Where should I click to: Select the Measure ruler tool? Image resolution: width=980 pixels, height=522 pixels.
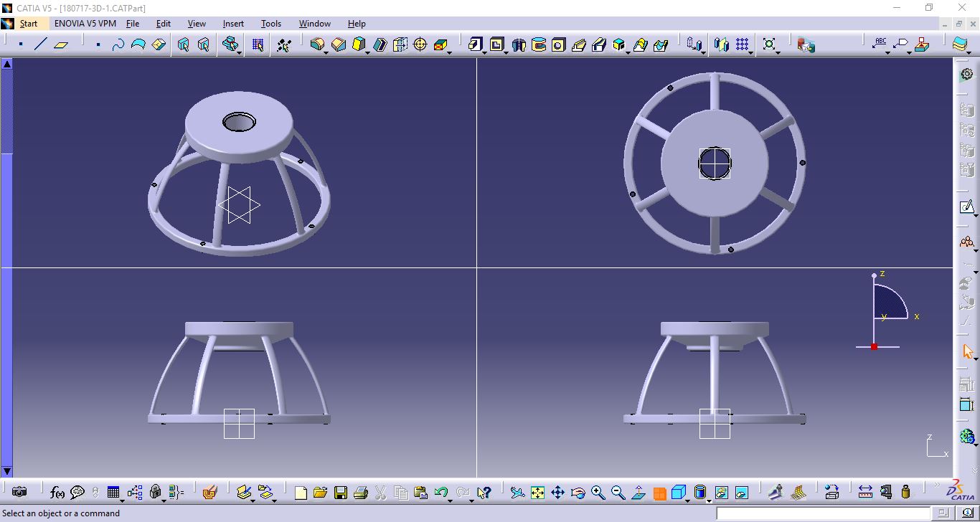click(865, 492)
